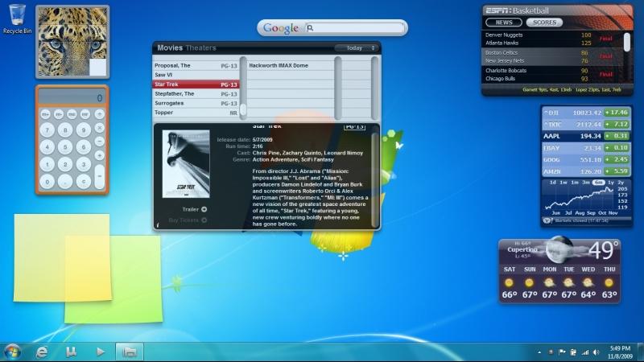Switch to the Theaters tab
The image size is (644, 362).
201,48
